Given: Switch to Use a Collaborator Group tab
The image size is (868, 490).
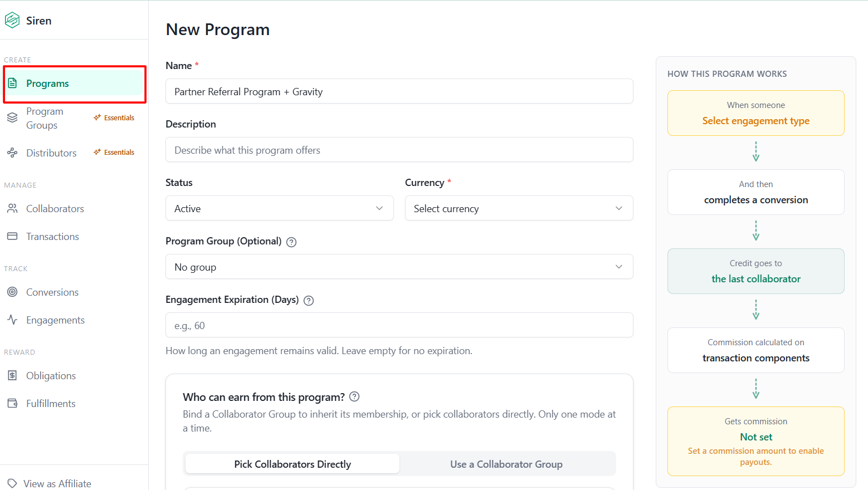Looking at the screenshot, I should [x=506, y=464].
